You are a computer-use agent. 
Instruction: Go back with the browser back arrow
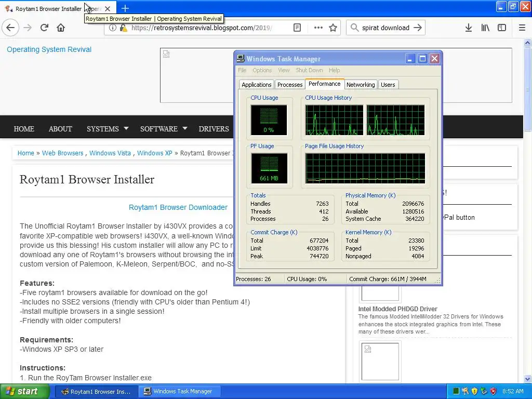tap(10, 28)
